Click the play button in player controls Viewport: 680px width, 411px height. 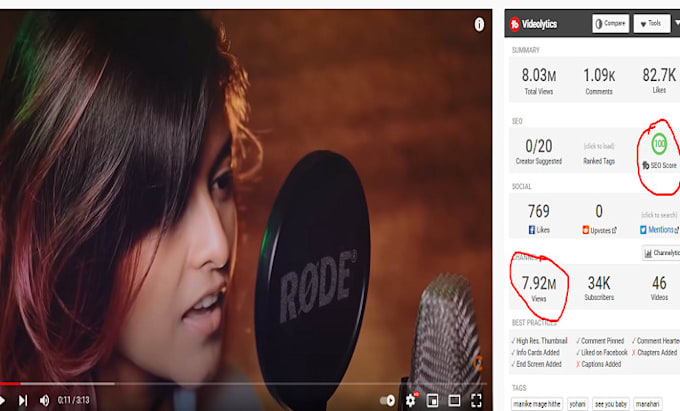pos(3,400)
